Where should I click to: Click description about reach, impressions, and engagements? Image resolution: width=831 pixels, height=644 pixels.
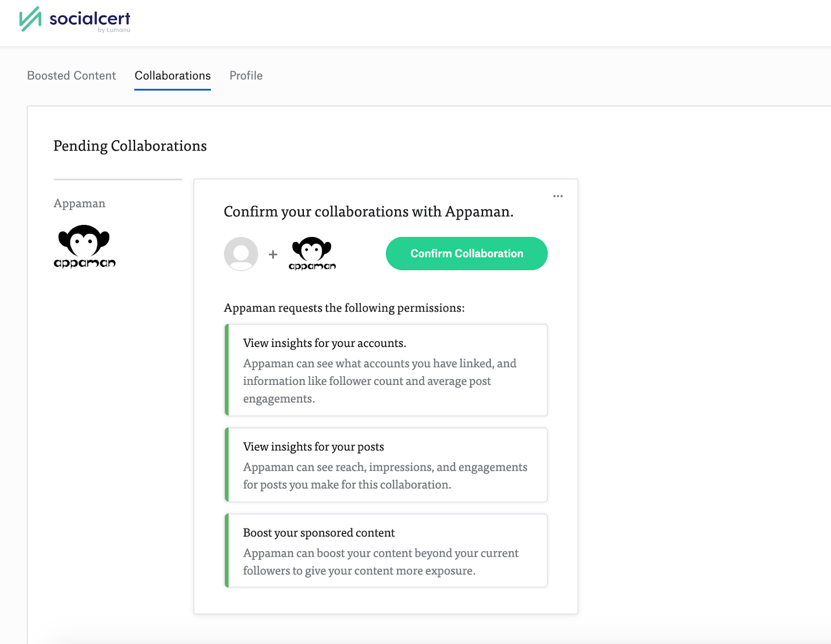pos(385,476)
